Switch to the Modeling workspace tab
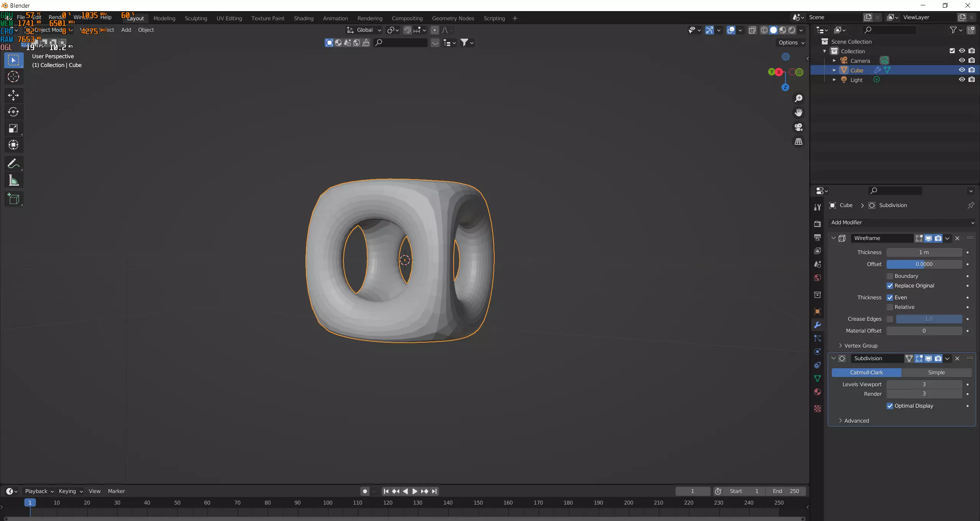This screenshot has height=521, width=980. 164,18
